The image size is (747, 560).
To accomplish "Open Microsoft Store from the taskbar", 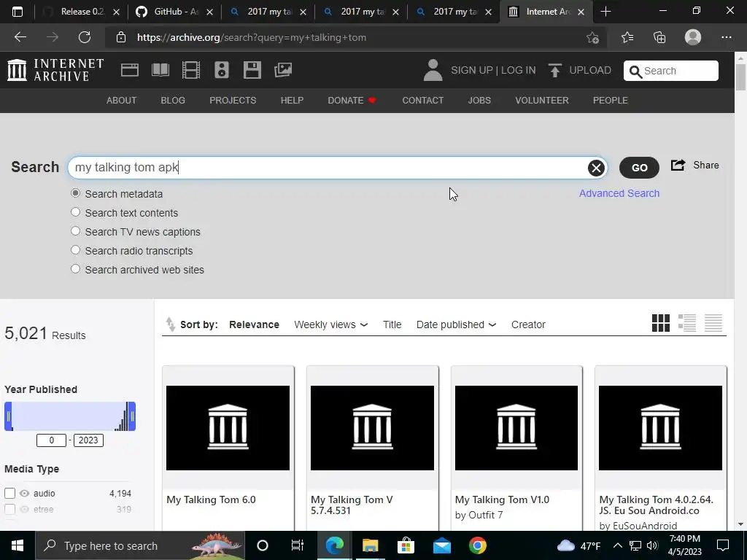I will tap(406, 545).
